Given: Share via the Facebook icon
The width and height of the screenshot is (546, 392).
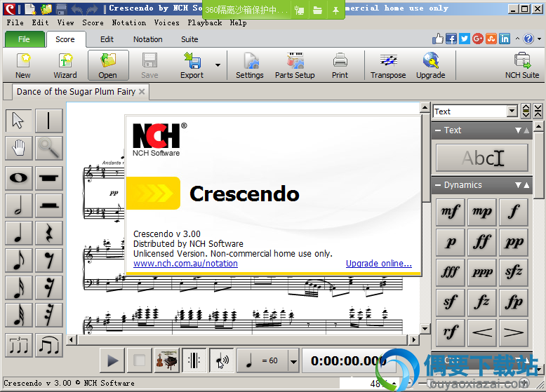Looking at the screenshot, I should tap(451, 39).
